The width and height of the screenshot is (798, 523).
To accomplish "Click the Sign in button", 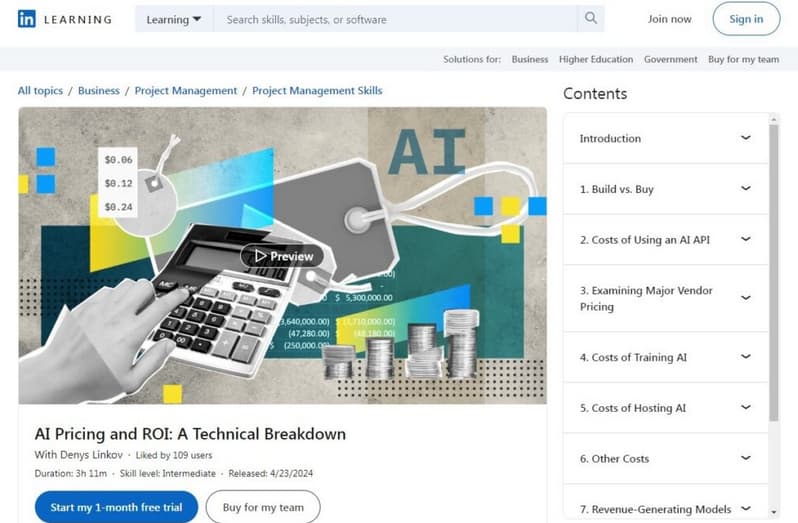I will (x=745, y=19).
